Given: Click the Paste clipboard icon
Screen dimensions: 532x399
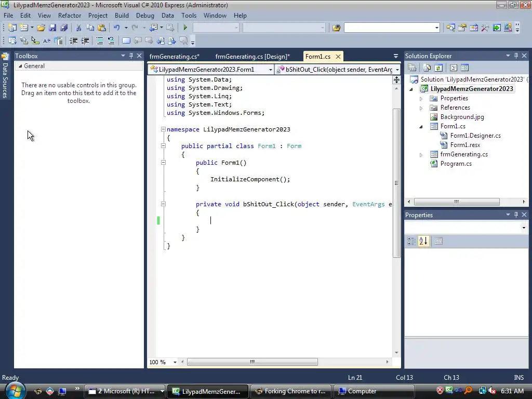Looking at the screenshot, I should (101, 28).
